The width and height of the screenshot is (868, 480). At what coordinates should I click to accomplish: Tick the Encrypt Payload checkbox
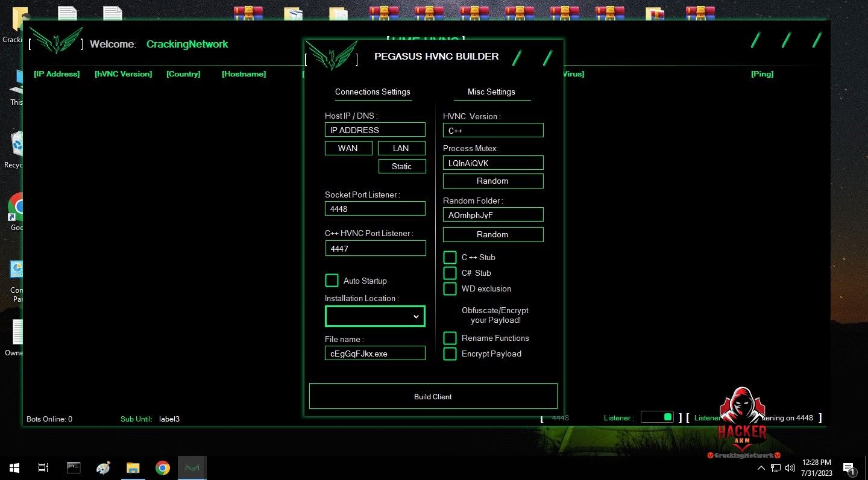(x=450, y=354)
